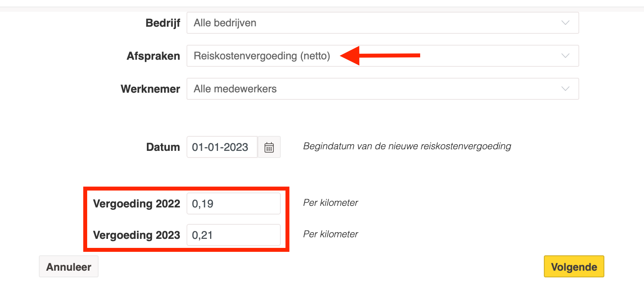Click 'Per kilometer' text beside Vergoeding 2022

pyautogui.click(x=330, y=203)
